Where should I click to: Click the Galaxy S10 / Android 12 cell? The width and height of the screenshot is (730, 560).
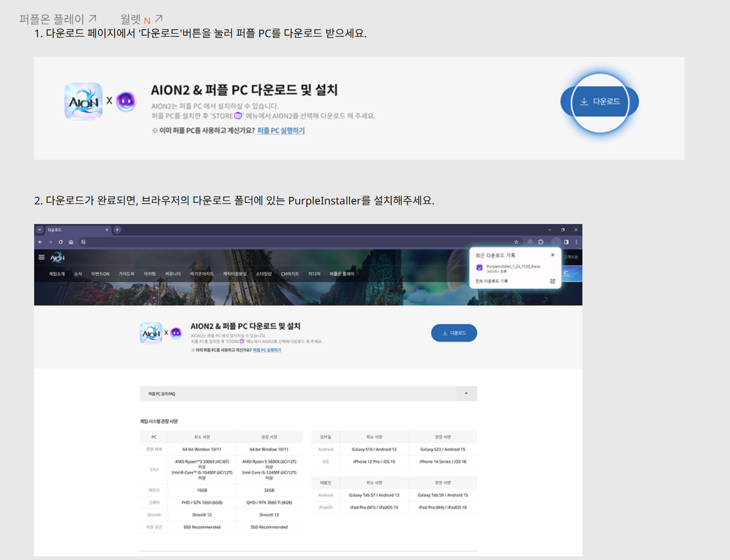[x=374, y=450]
